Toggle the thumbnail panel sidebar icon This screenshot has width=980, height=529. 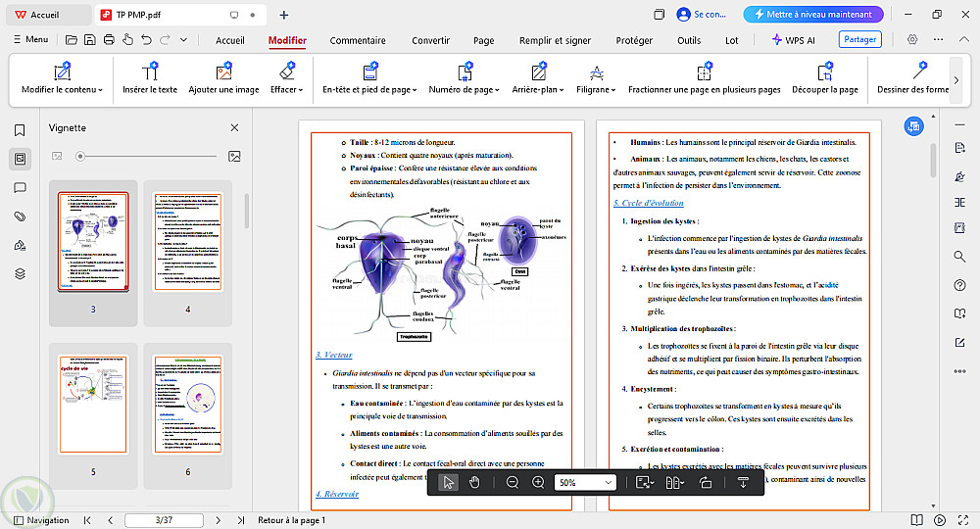(19, 159)
